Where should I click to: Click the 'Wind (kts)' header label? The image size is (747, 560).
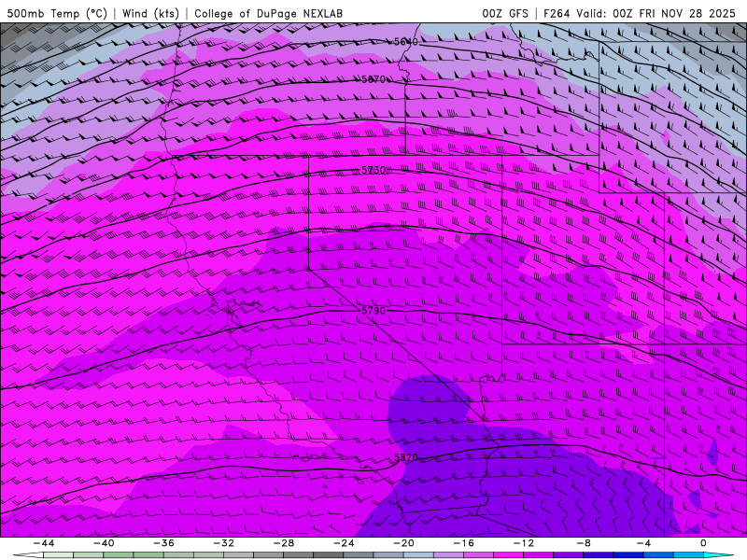(x=150, y=13)
